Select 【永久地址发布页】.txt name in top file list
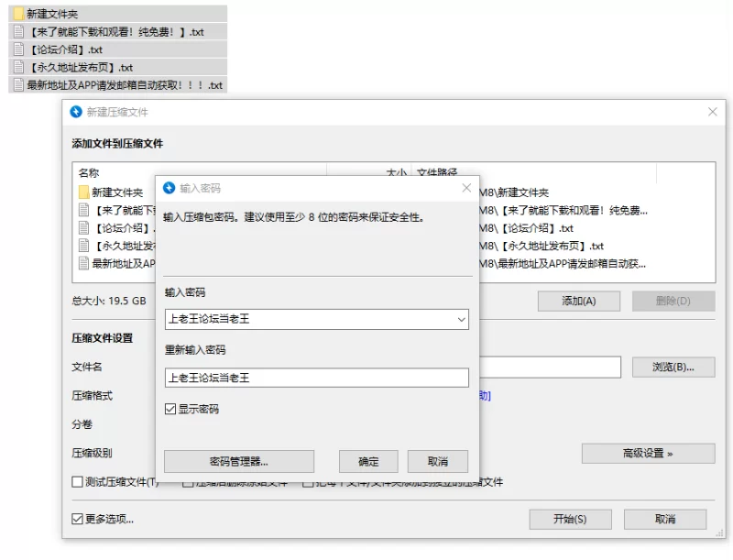733x560 pixels. click(80, 67)
